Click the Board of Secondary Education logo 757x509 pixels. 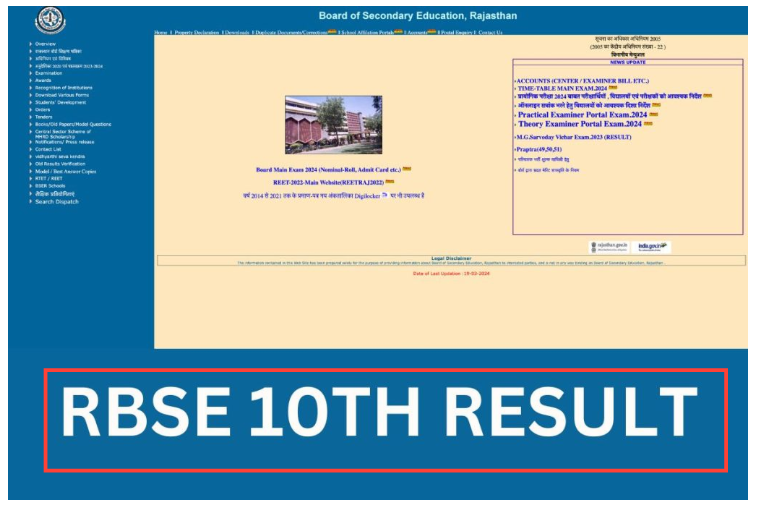[x=50, y=20]
